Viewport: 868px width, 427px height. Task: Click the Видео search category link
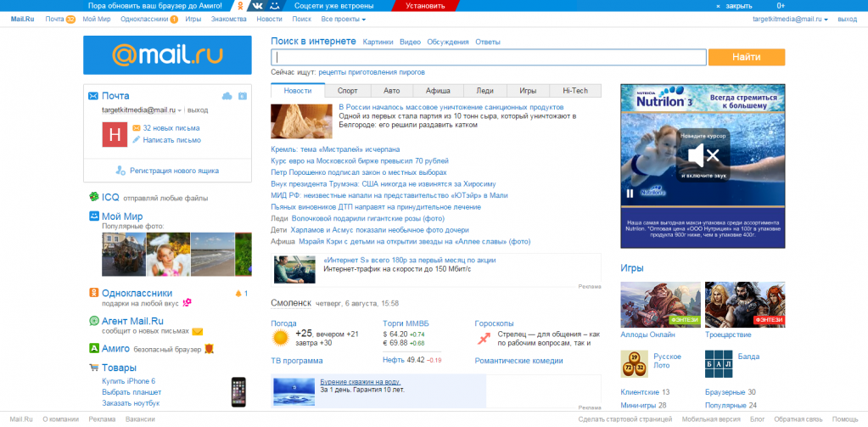pyautogui.click(x=410, y=42)
